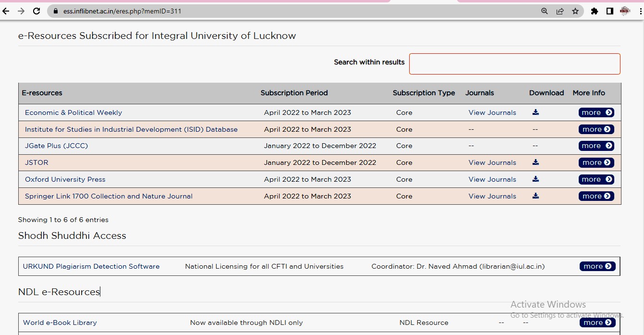Click the share page icon

(560, 11)
